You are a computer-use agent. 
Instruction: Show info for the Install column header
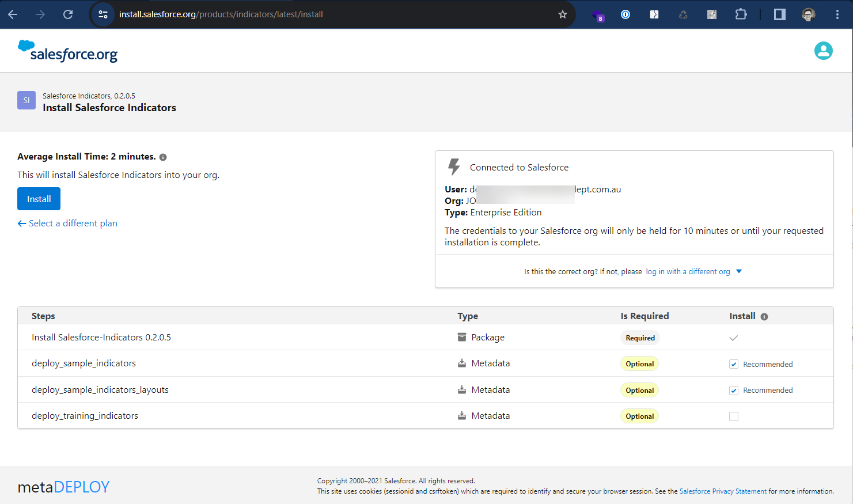[x=764, y=317]
